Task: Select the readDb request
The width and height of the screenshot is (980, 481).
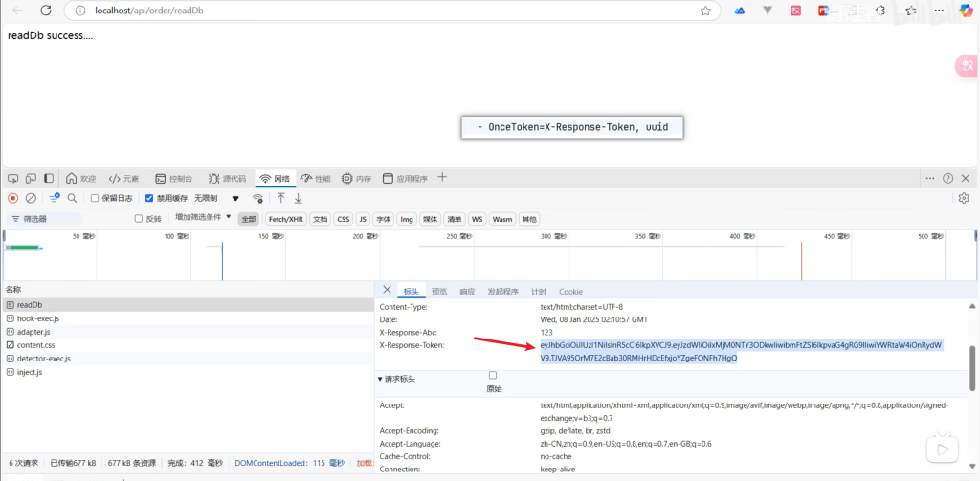Action: coord(29,305)
